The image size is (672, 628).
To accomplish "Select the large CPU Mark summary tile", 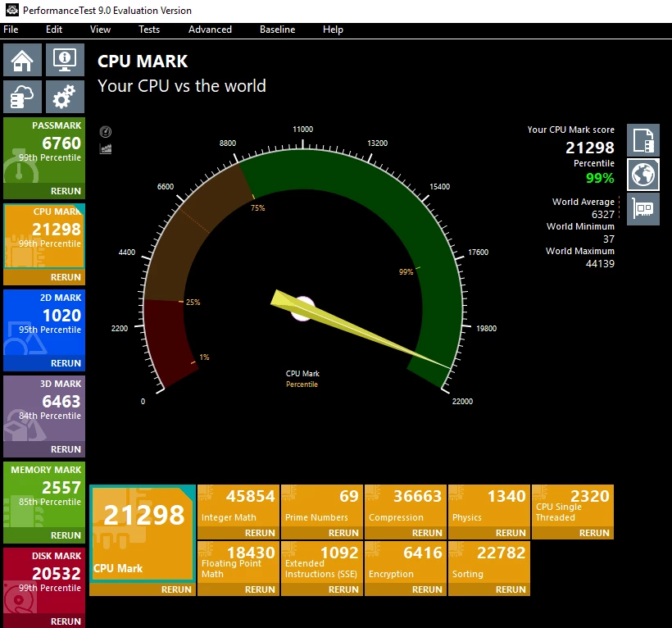I will pos(143,534).
